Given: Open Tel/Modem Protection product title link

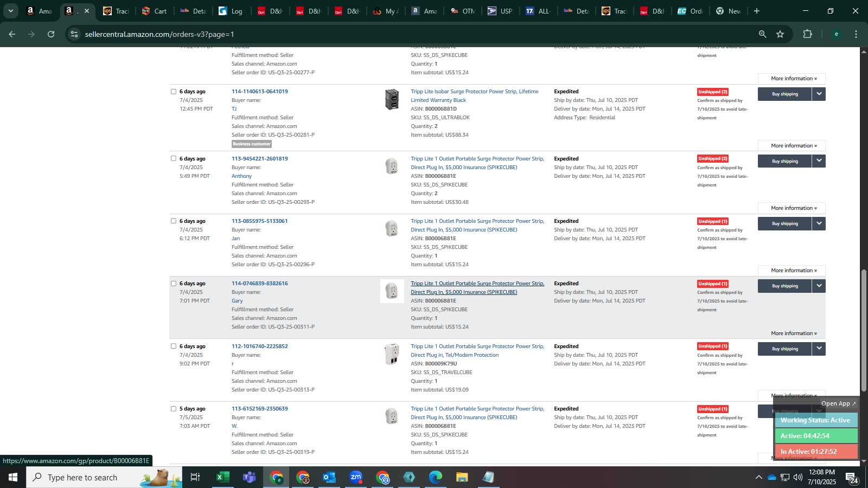Looking at the screenshot, I should [477, 351].
